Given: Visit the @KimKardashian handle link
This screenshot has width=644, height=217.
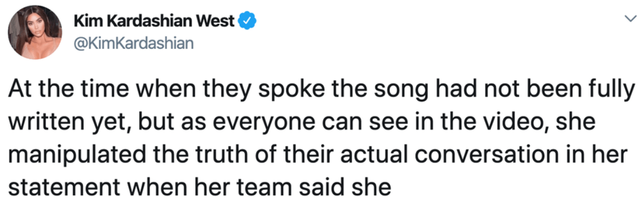Looking at the screenshot, I should coord(134,43).
